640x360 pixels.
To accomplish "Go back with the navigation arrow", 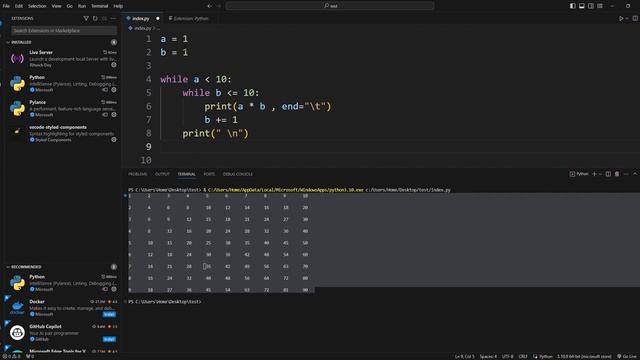I will point(209,6).
